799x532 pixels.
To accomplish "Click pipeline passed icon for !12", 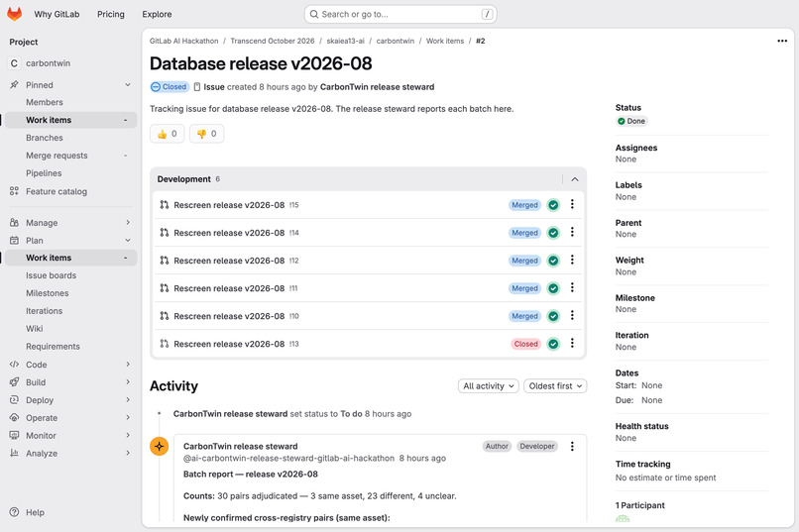I will click(x=553, y=261).
